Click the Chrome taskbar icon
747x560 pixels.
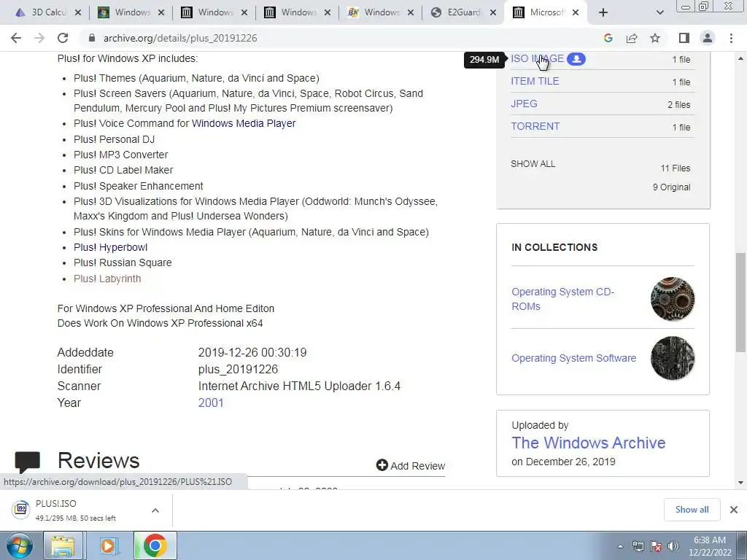coord(155,545)
